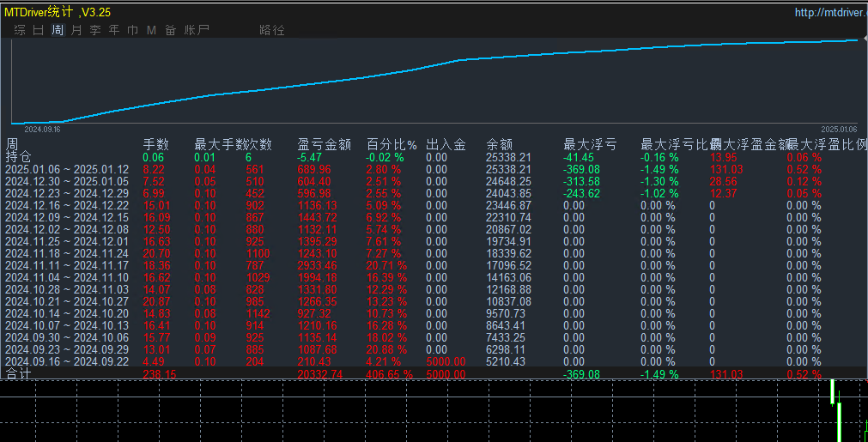Select the 周 weekly statistics tab

(58, 30)
